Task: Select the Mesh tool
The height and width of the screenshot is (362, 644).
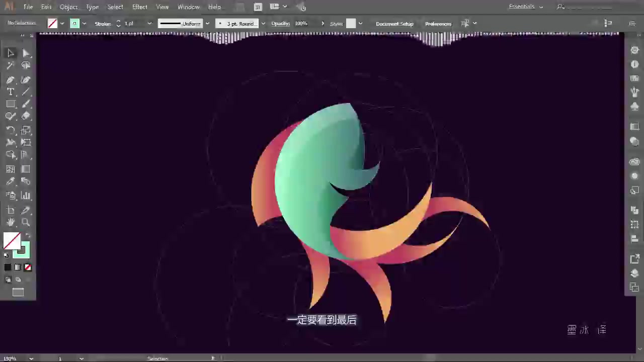Action: tap(11, 169)
